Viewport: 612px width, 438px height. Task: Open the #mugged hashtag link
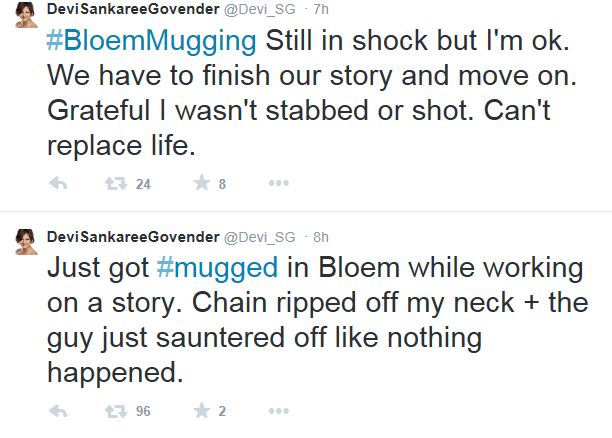(x=217, y=268)
